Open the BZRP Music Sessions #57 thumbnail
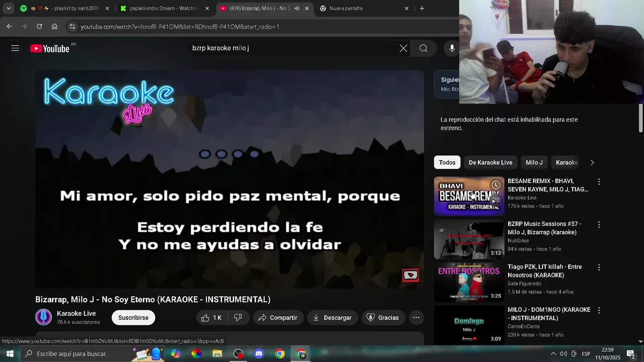The image size is (644, 362). click(469, 239)
